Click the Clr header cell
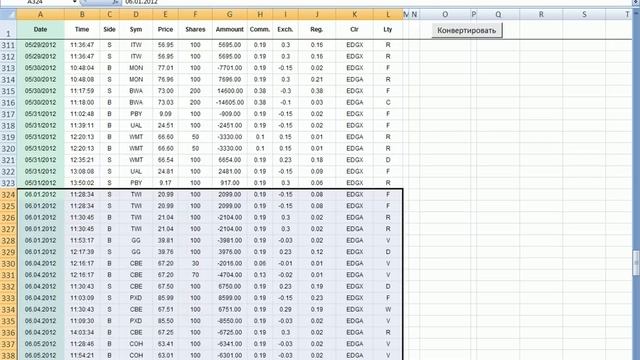 [354, 29]
